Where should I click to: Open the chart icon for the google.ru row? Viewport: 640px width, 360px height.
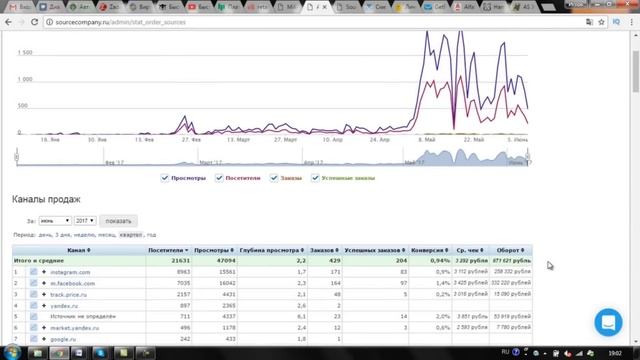click(x=33, y=339)
